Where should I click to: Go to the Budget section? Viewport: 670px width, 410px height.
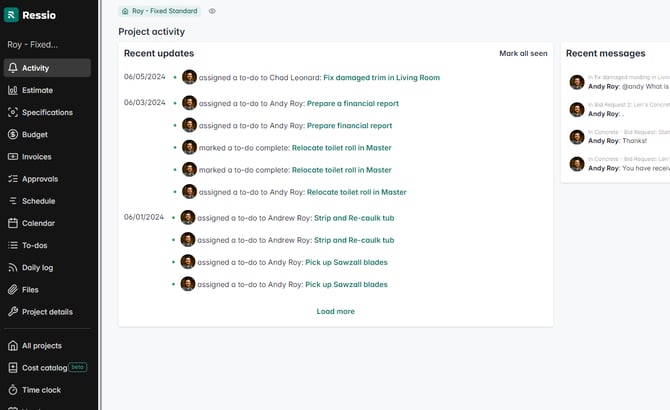(47, 135)
